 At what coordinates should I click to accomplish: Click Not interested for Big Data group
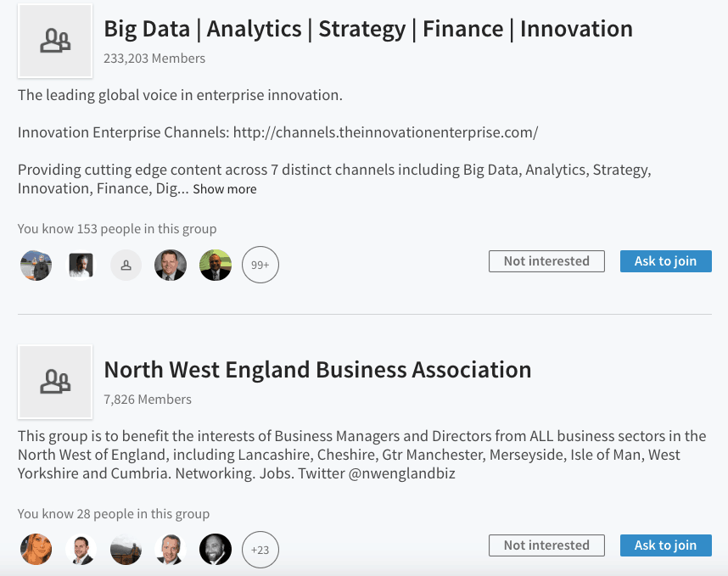pyautogui.click(x=546, y=261)
